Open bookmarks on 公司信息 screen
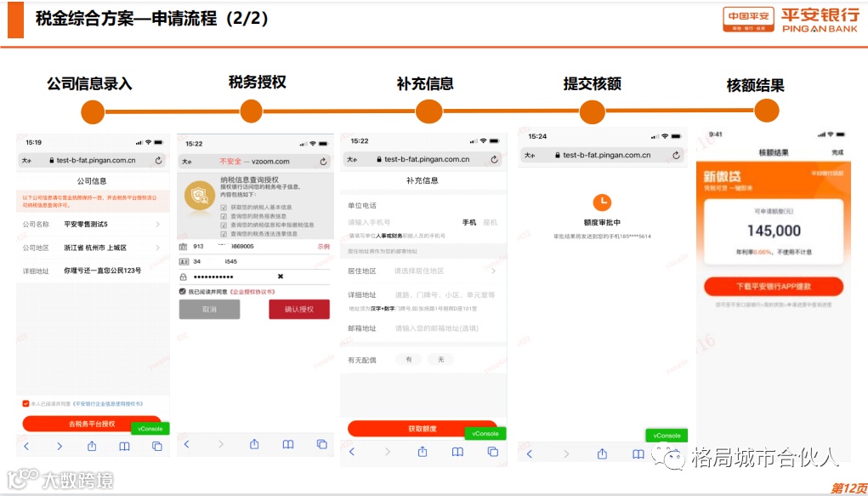This screenshot has height=496, width=868. tap(125, 446)
